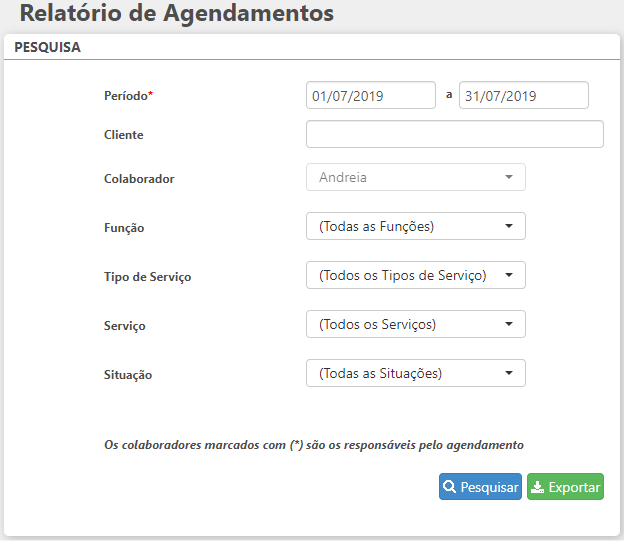Image resolution: width=624 pixels, height=545 pixels.
Task: Click the magnifier icon on Pesquisar button
Action: click(x=449, y=488)
